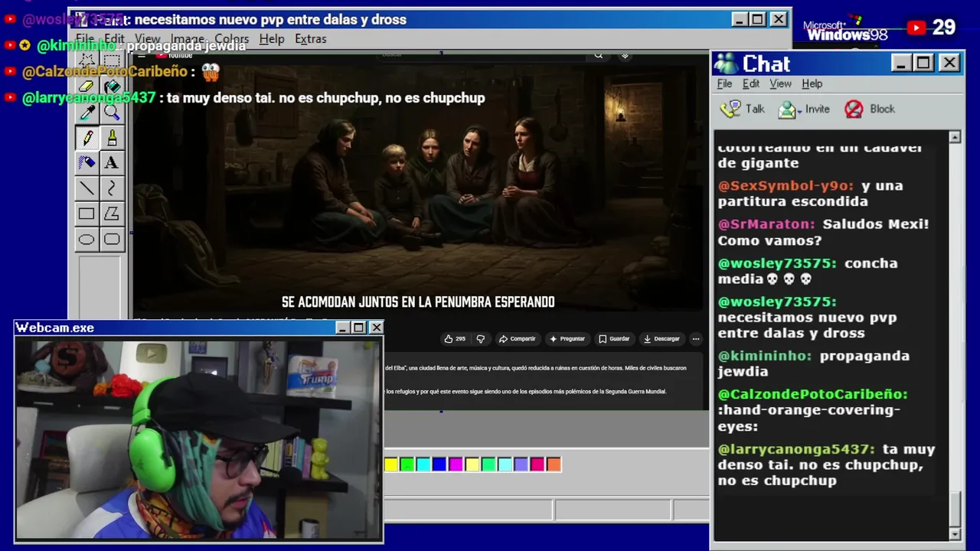Select the Airbrush spray tool

pos(87,163)
